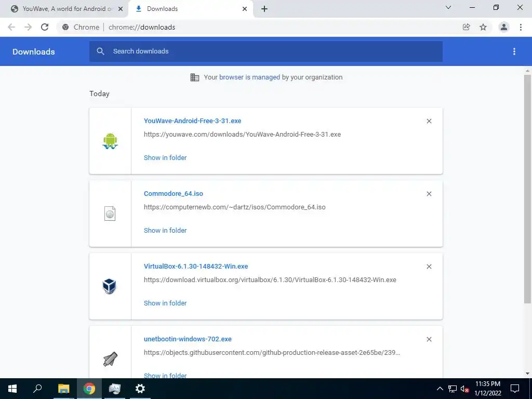Open the monitor app icon on the taskbar

pos(115,389)
